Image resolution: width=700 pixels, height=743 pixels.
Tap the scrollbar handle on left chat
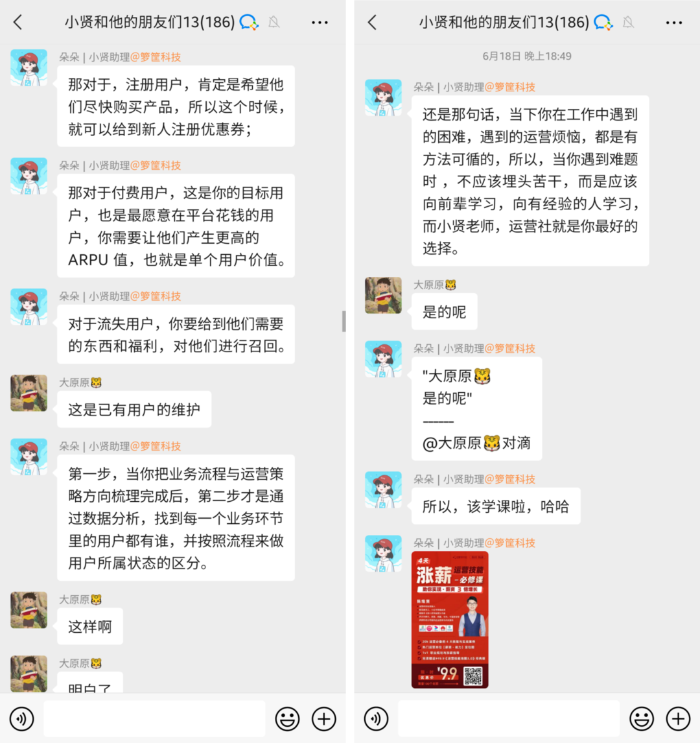pyautogui.click(x=344, y=322)
